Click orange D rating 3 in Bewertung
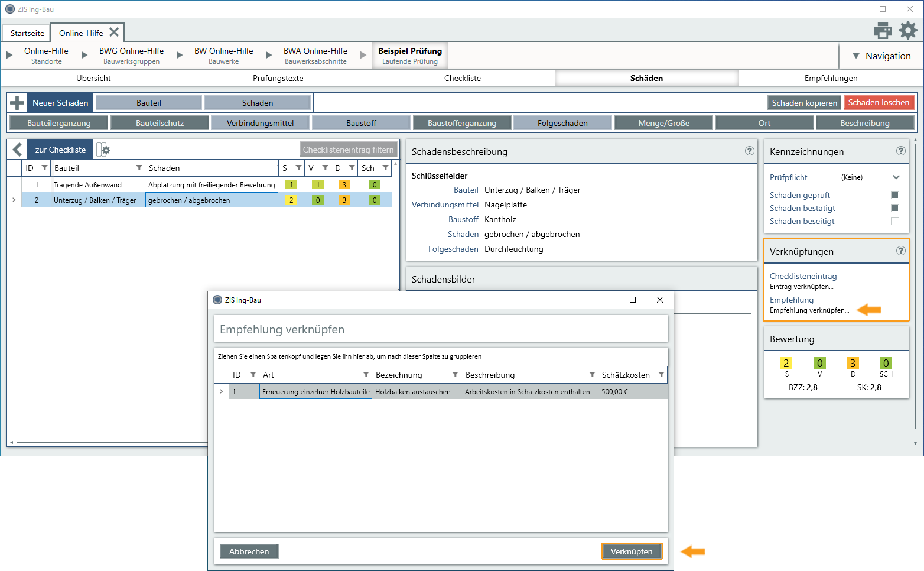 853,363
